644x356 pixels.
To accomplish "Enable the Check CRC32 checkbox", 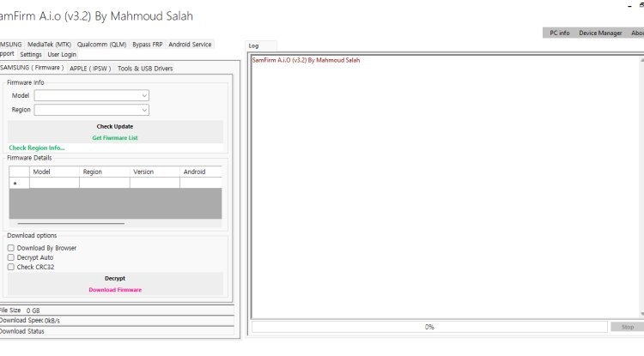I will [x=11, y=267].
